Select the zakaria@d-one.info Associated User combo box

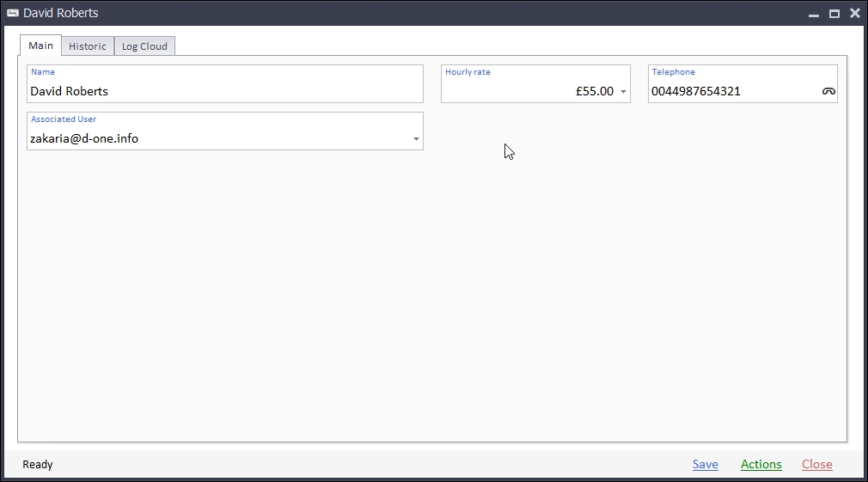215,138
